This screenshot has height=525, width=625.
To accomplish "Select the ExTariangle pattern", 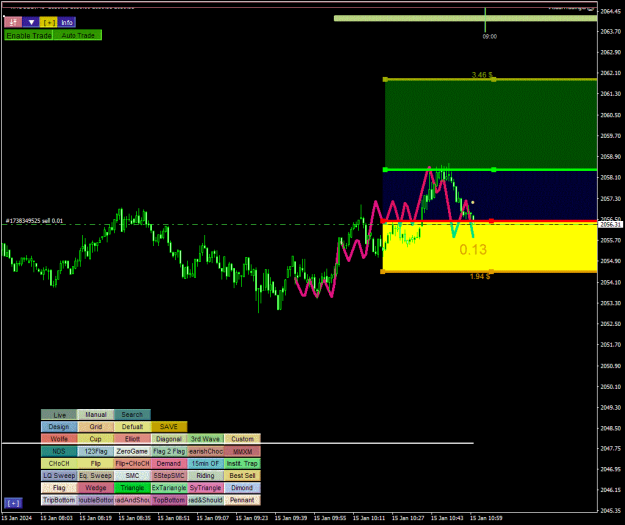I will click(x=169, y=488).
